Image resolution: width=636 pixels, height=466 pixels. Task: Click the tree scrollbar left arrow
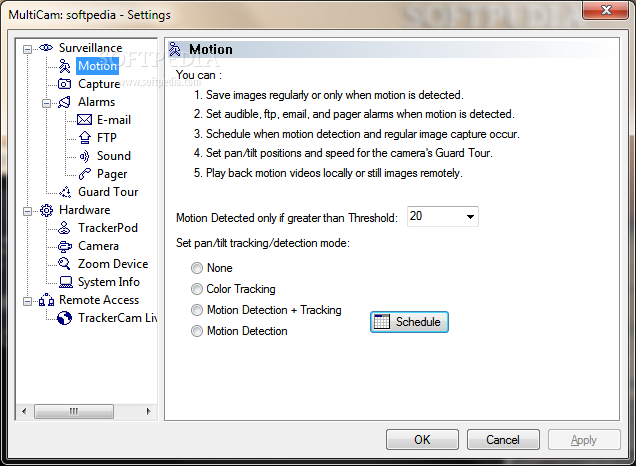point(24,411)
